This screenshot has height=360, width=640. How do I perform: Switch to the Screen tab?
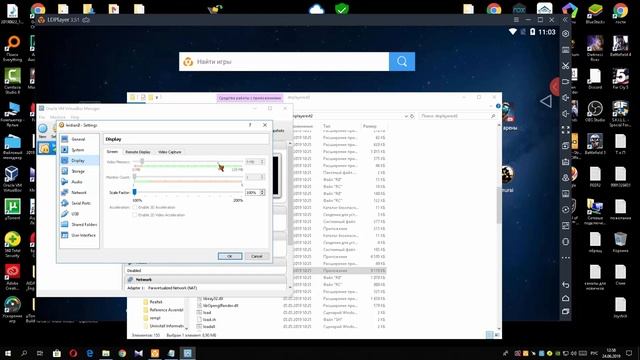pyautogui.click(x=112, y=152)
